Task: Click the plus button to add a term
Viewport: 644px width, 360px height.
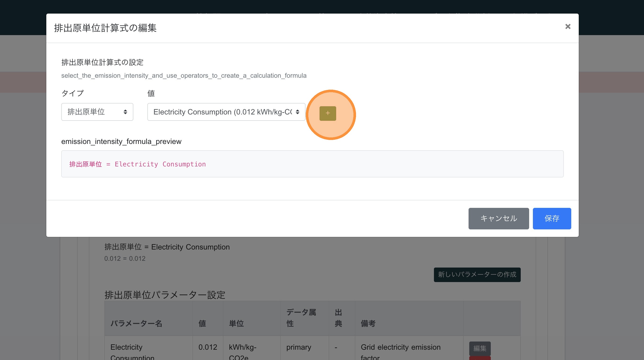Action: (x=327, y=113)
